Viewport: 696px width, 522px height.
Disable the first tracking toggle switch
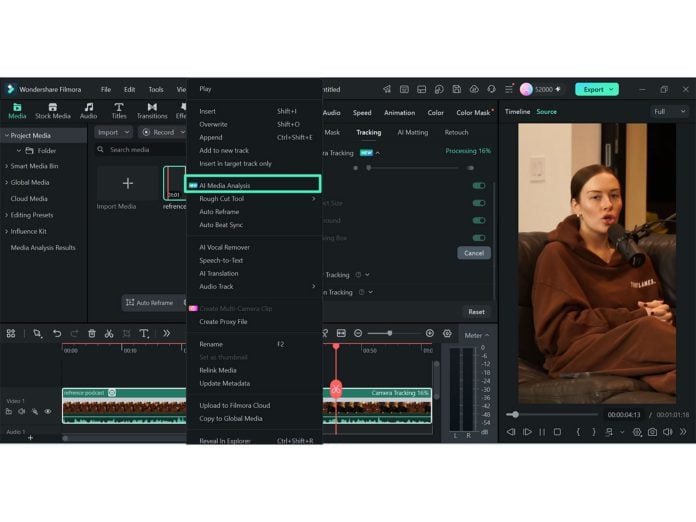point(478,186)
